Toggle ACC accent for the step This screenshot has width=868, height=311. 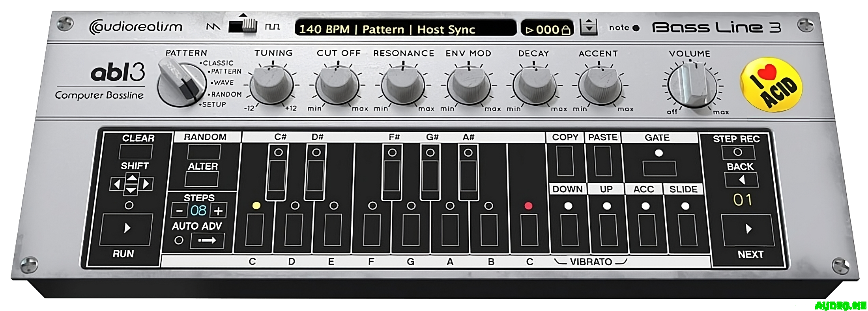pos(647,230)
